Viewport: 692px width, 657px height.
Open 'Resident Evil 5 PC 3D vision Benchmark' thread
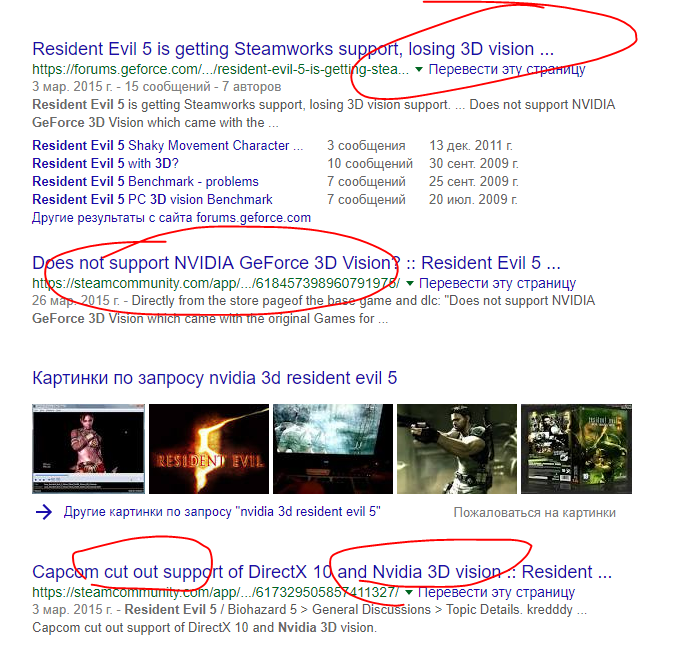click(152, 200)
